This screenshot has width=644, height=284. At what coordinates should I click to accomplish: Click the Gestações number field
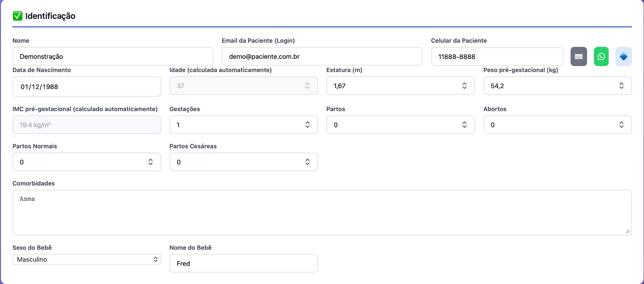point(243,125)
